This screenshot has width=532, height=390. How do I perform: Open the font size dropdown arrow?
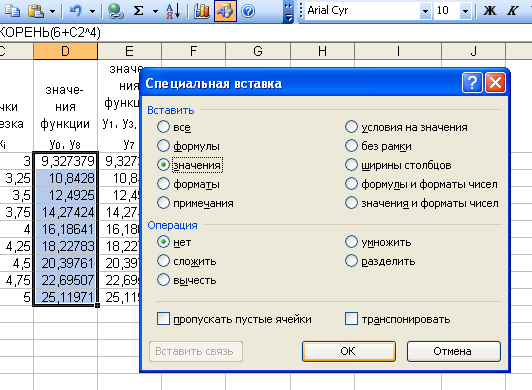pos(465,11)
